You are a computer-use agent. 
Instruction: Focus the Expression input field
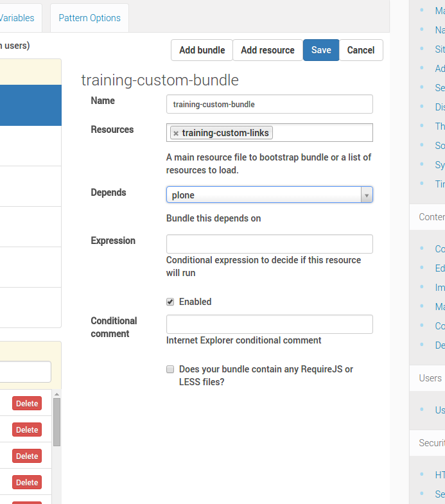270,244
